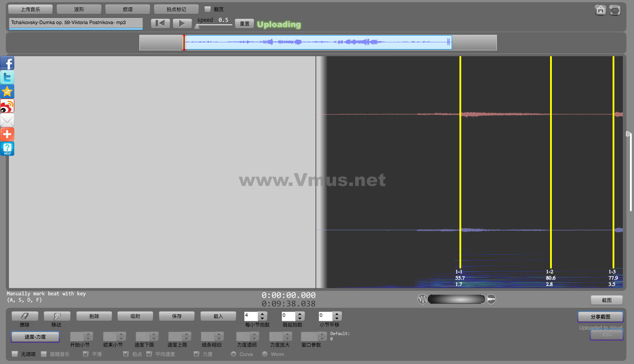Image resolution: width=634 pixels, height=364 pixels.
Task: Decrease the 弱起拍数 stepper value
Action: [x=300, y=318]
